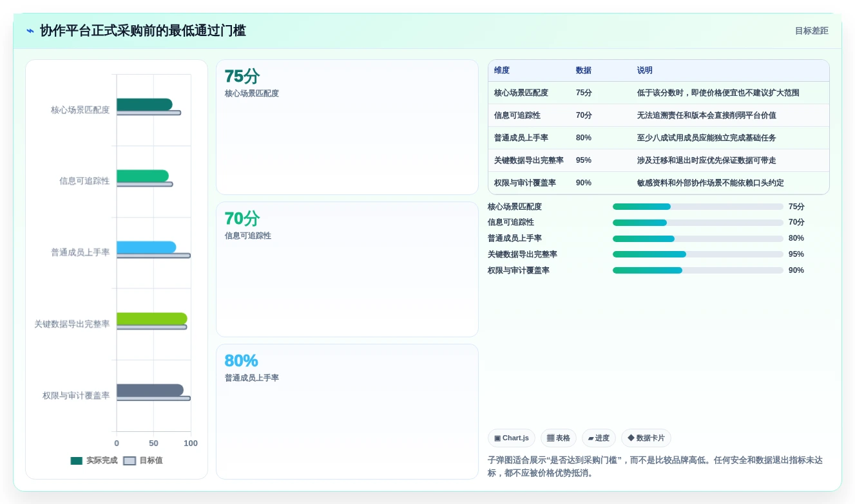
Task: Select table cell 核心场景匹配度
Action: 521,93
